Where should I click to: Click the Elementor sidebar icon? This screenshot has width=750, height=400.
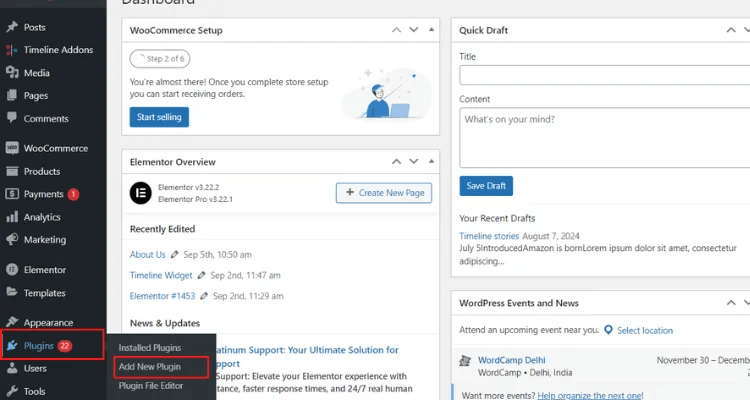coord(12,269)
